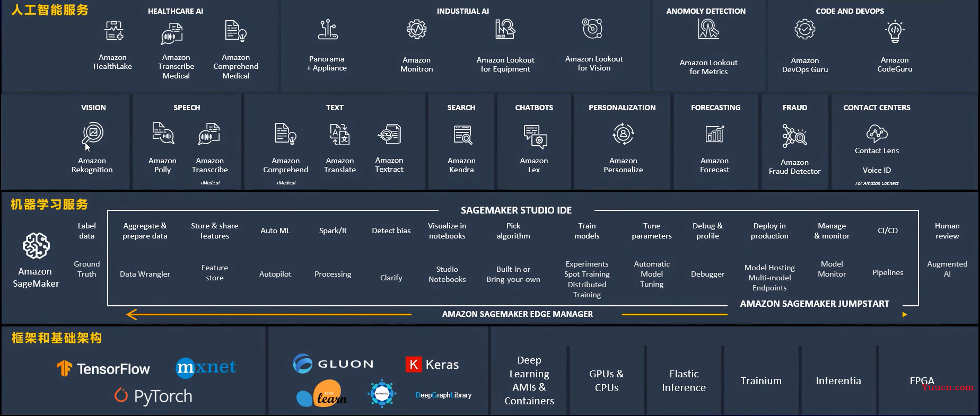Click the Amazon Kendra search icon
The image size is (980, 416).
[x=463, y=135]
